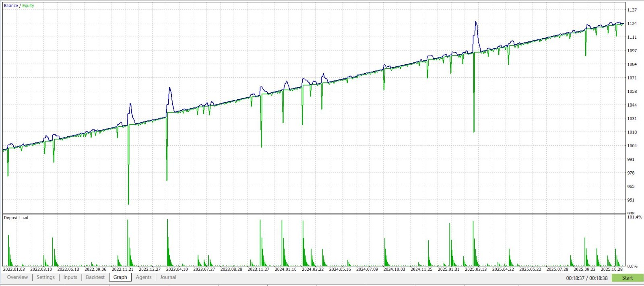Click the 2022.11.21 date label
This screenshot has height=286, width=644.
pyautogui.click(x=122, y=270)
